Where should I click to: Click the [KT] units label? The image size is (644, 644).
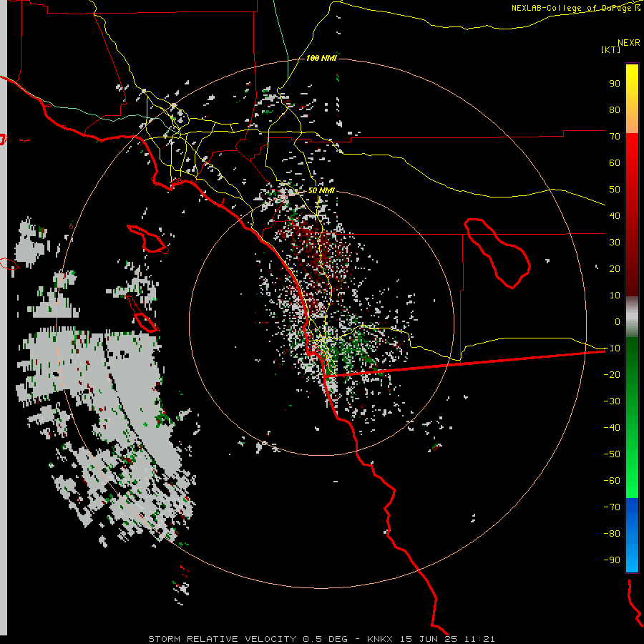611,49
